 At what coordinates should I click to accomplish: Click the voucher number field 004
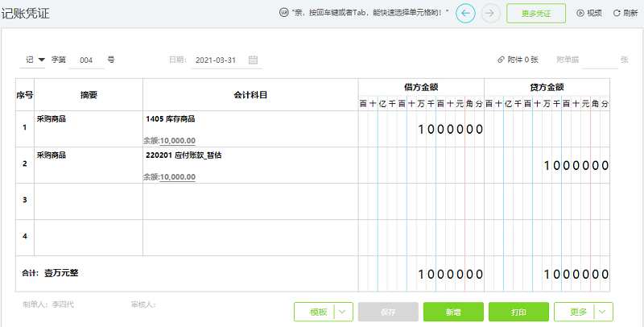tap(86, 60)
